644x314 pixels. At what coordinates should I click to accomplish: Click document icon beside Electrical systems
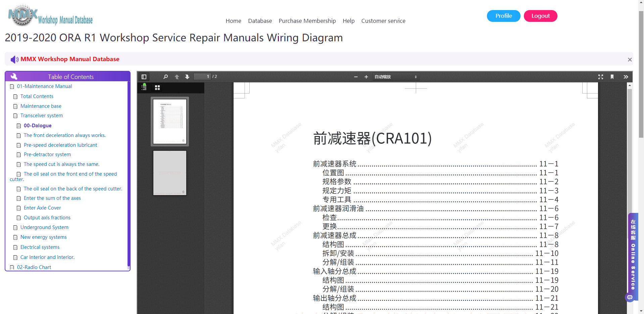tap(15, 248)
